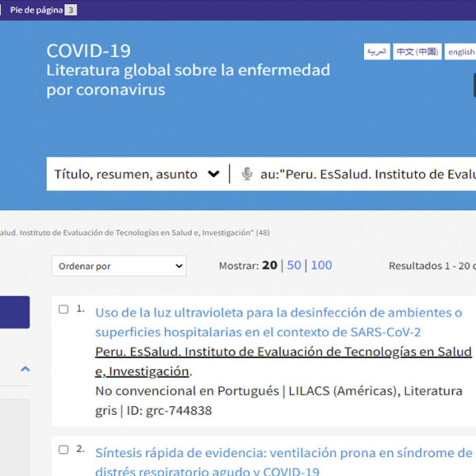The height and width of the screenshot is (476, 476).
Task: Check the box for result 1
Action: pos(63,309)
